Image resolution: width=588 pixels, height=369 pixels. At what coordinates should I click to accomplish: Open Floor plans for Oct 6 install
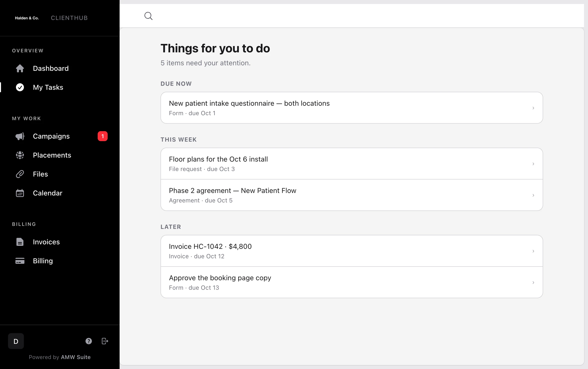click(x=352, y=164)
